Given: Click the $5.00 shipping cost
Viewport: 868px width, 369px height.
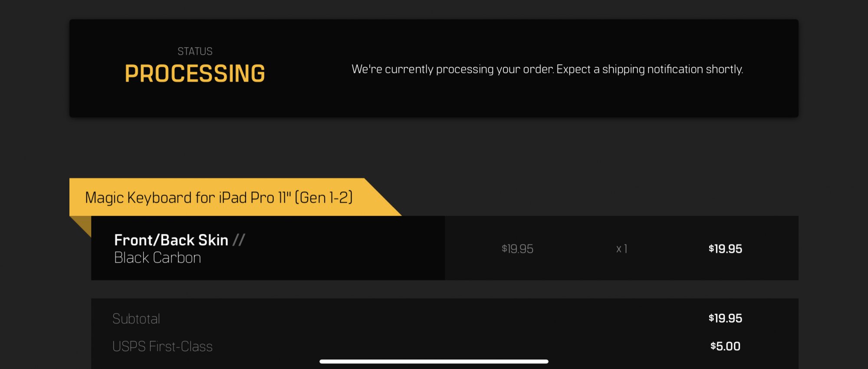Looking at the screenshot, I should 725,346.
